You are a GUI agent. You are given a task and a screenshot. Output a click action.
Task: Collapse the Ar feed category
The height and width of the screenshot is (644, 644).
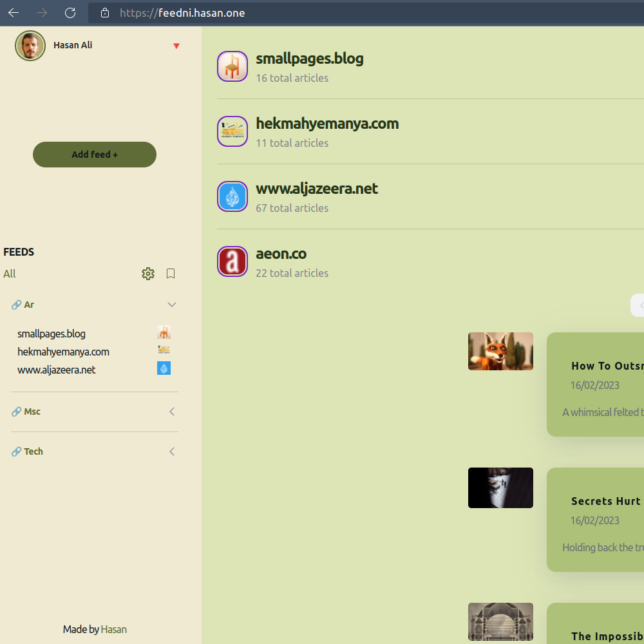[171, 305]
